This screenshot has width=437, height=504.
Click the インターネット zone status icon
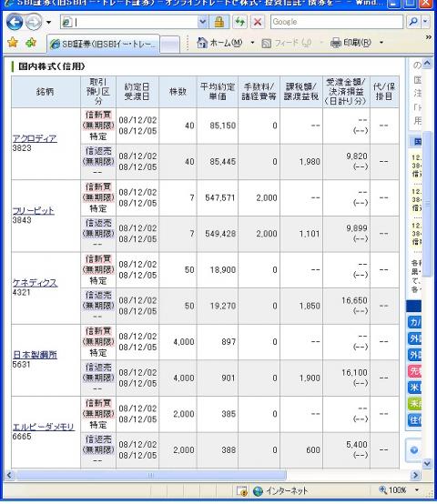[258, 491]
